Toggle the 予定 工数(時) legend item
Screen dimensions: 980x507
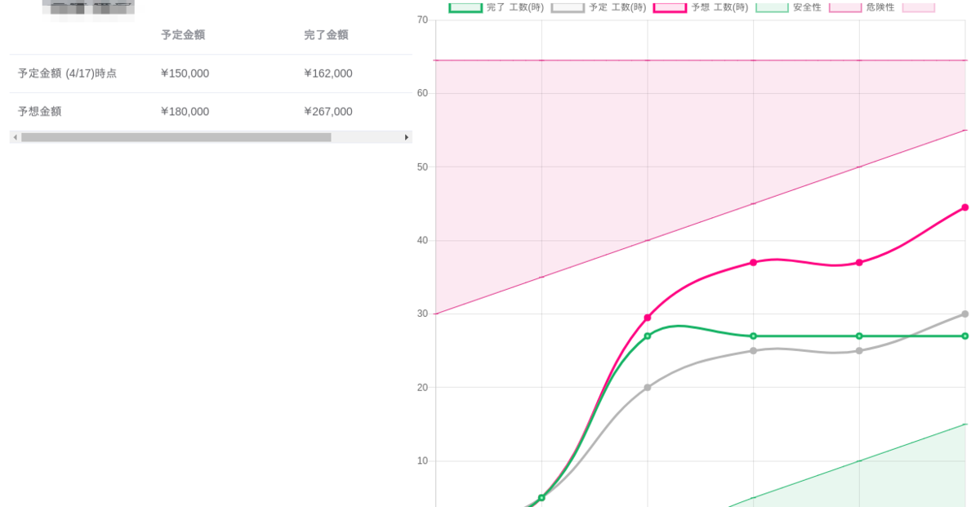coord(599,7)
